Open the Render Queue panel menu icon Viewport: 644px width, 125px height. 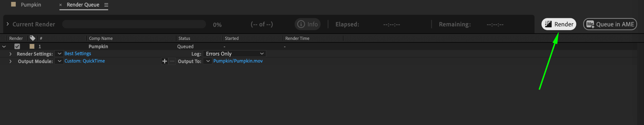[x=106, y=5]
